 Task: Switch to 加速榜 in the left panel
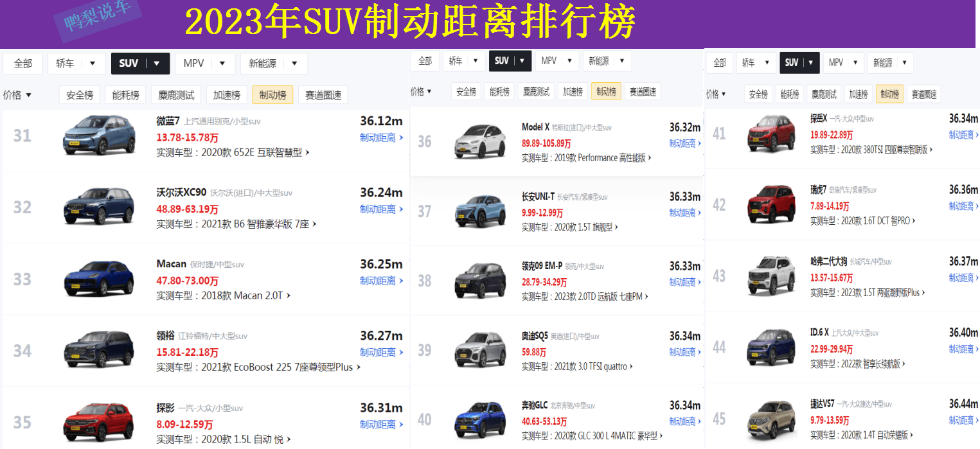(227, 95)
